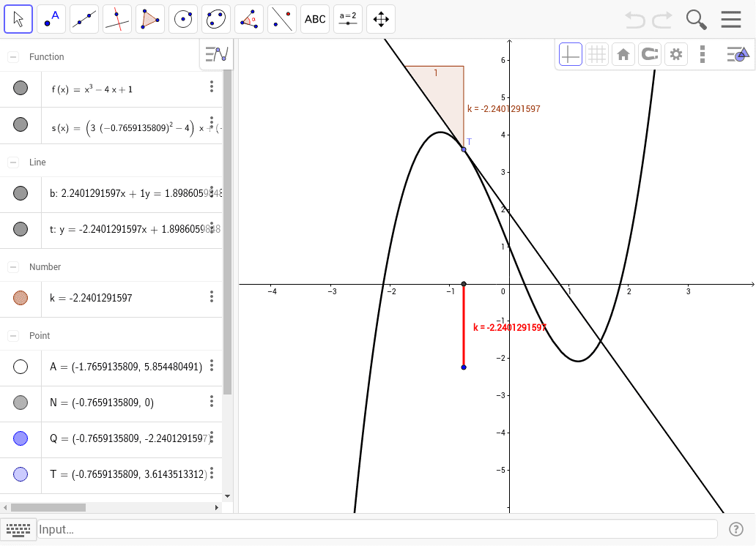Click the algebra horizontal scrollbar thumb
This screenshot has width=756, height=546.
pos(48,507)
